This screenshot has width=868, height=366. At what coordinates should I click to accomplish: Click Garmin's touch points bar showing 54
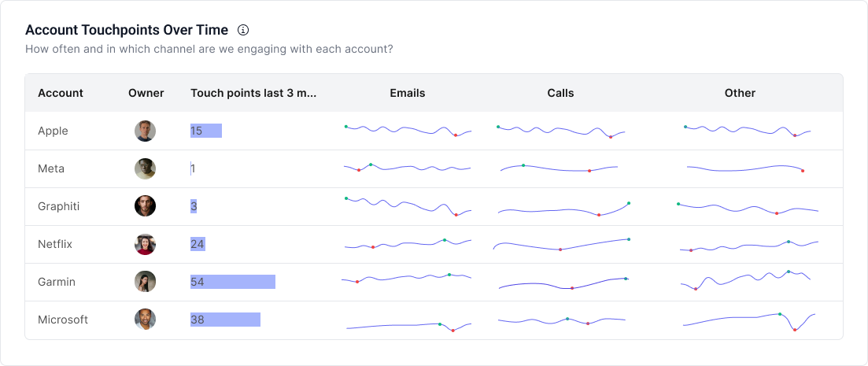233,282
